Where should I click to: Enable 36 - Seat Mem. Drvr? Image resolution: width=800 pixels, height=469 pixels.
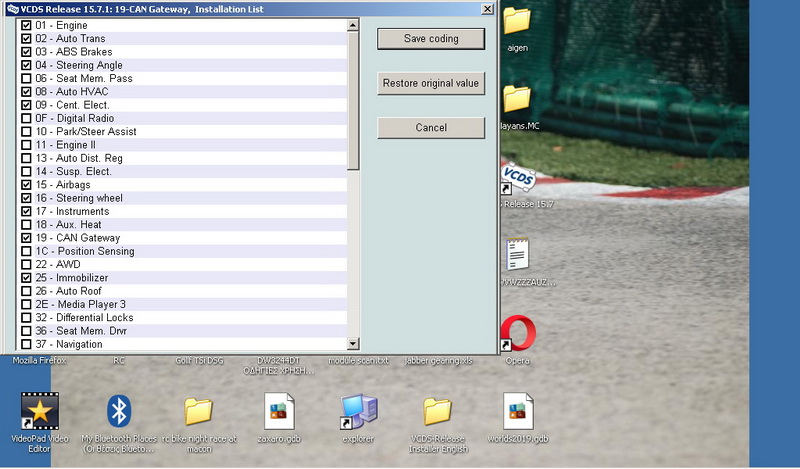click(x=26, y=330)
